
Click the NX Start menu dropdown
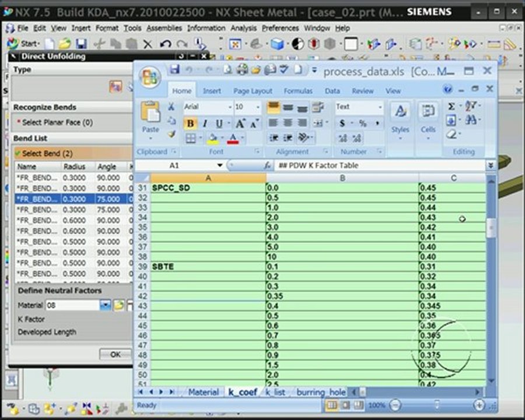(24, 44)
